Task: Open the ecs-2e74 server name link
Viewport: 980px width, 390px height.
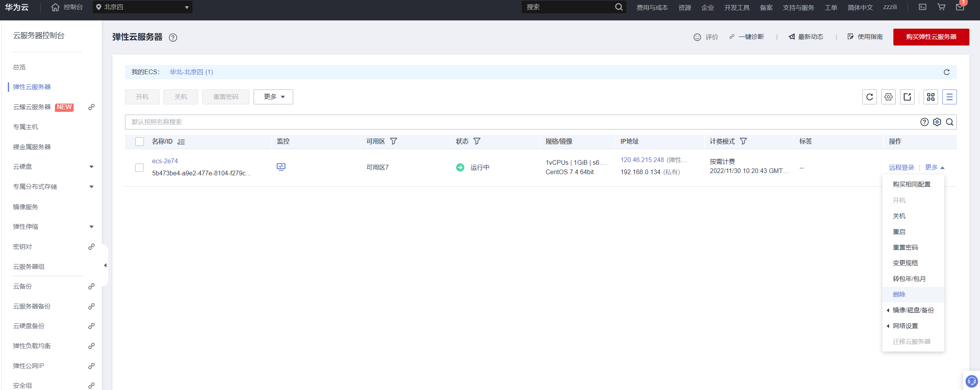Action: click(x=165, y=161)
